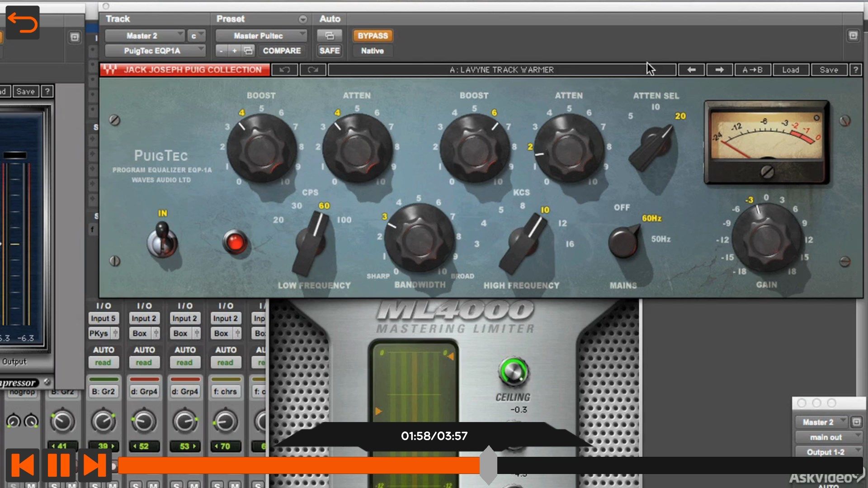Click the low frequency Atten knob
Screen dimensions: 868x488
point(357,148)
